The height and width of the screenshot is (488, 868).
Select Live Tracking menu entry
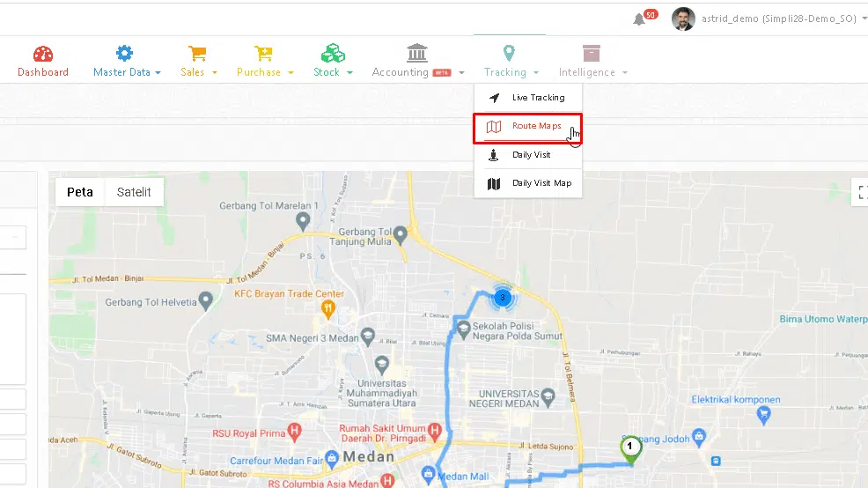point(528,98)
